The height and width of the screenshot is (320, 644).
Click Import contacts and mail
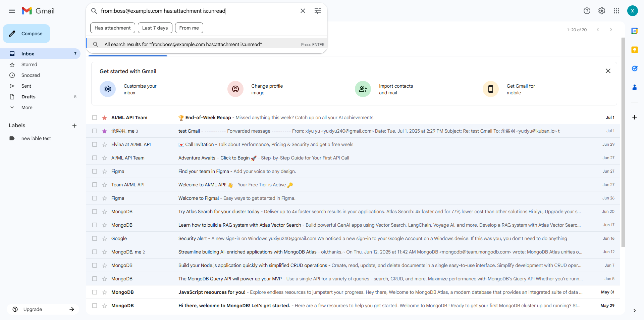coord(396,89)
